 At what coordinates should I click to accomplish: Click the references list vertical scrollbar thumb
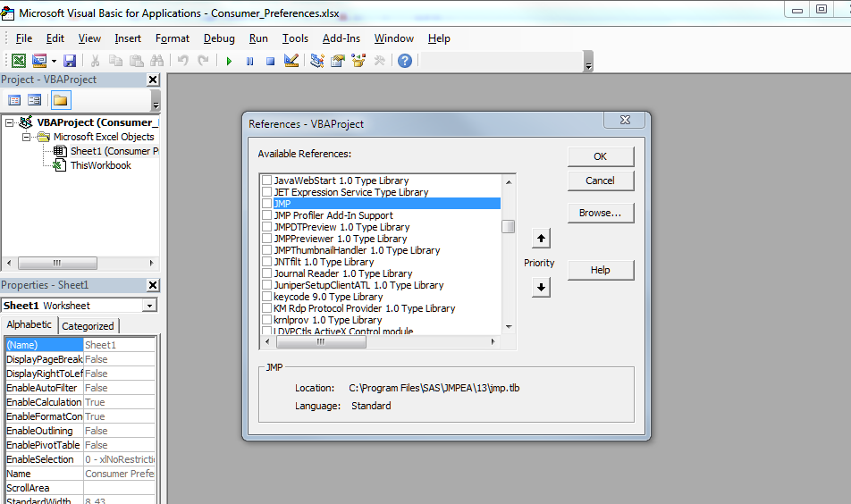point(509,226)
